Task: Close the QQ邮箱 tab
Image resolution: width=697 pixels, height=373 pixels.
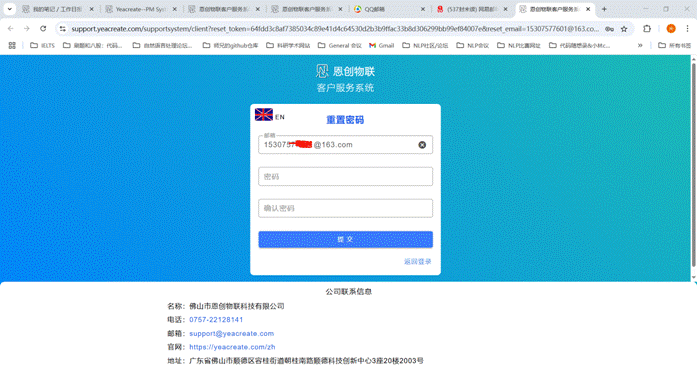Action: coord(423,9)
